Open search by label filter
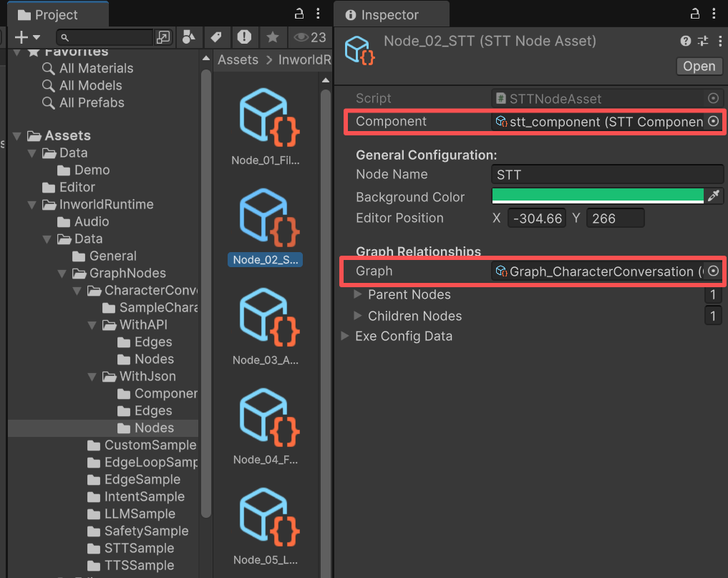 (216, 37)
